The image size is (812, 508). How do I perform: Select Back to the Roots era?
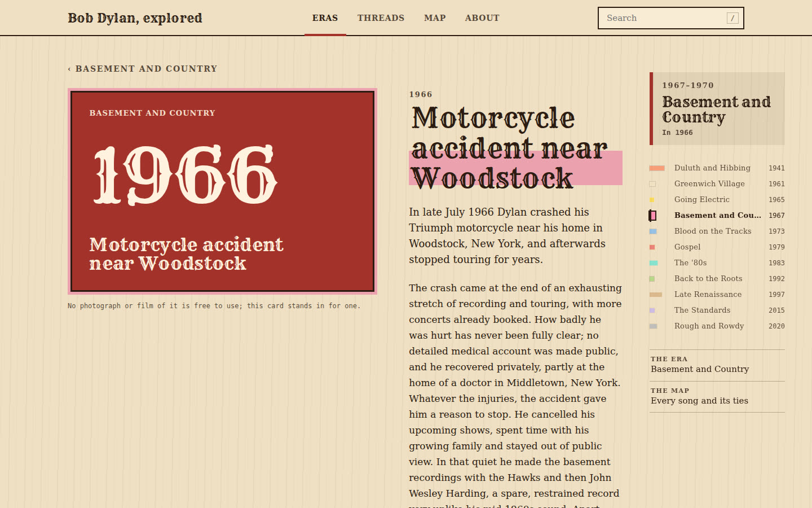point(717,279)
